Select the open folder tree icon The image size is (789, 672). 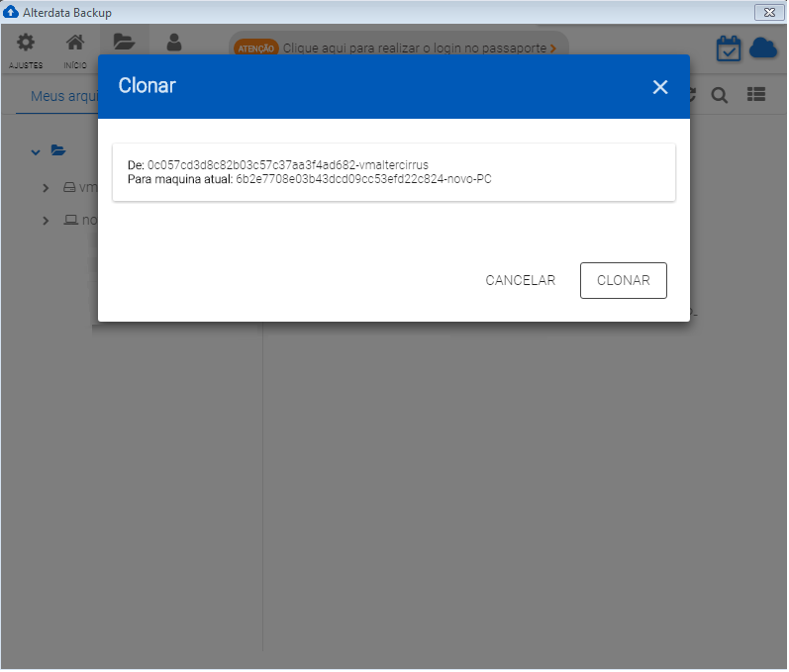tap(58, 149)
